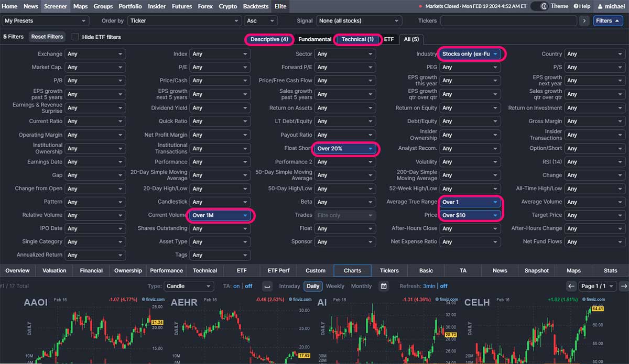The height and width of the screenshot is (364, 629).
Task: Select Weekly timeframe
Action: 335,286
